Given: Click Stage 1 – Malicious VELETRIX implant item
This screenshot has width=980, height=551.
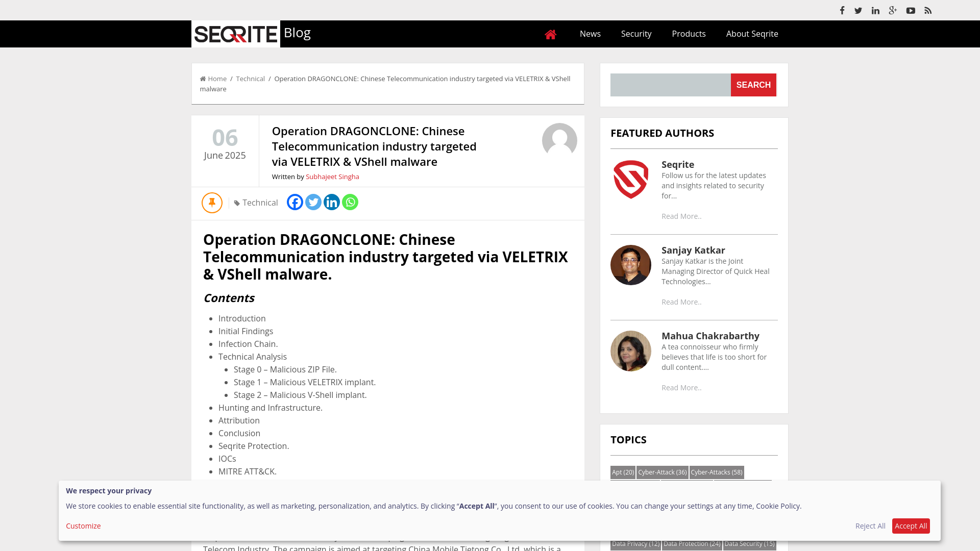Looking at the screenshot, I should (x=305, y=382).
